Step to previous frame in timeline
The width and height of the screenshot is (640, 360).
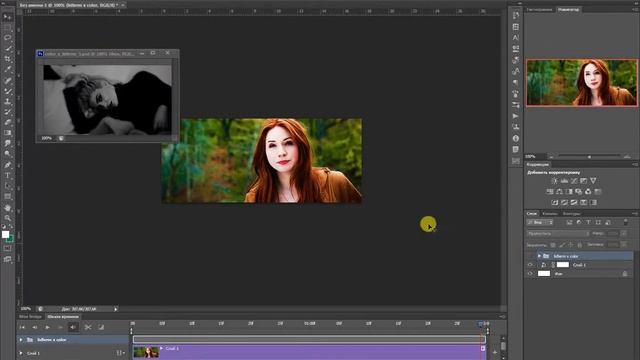35,327
